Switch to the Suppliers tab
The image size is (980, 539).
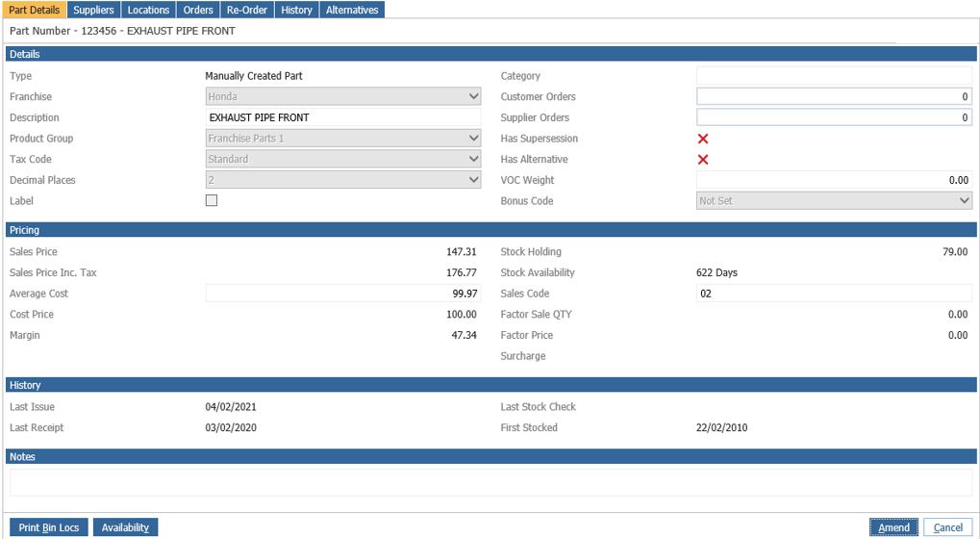click(93, 10)
